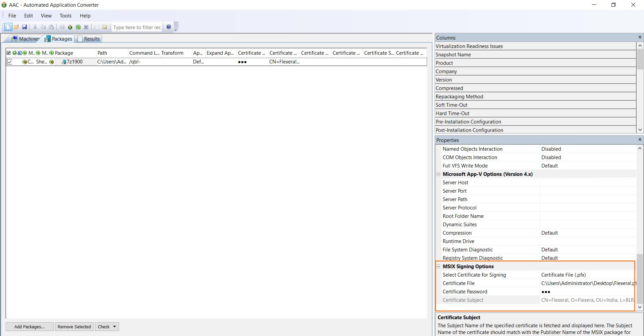Switch to the Results tab
The height and width of the screenshot is (336, 644).
(x=89, y=39)
